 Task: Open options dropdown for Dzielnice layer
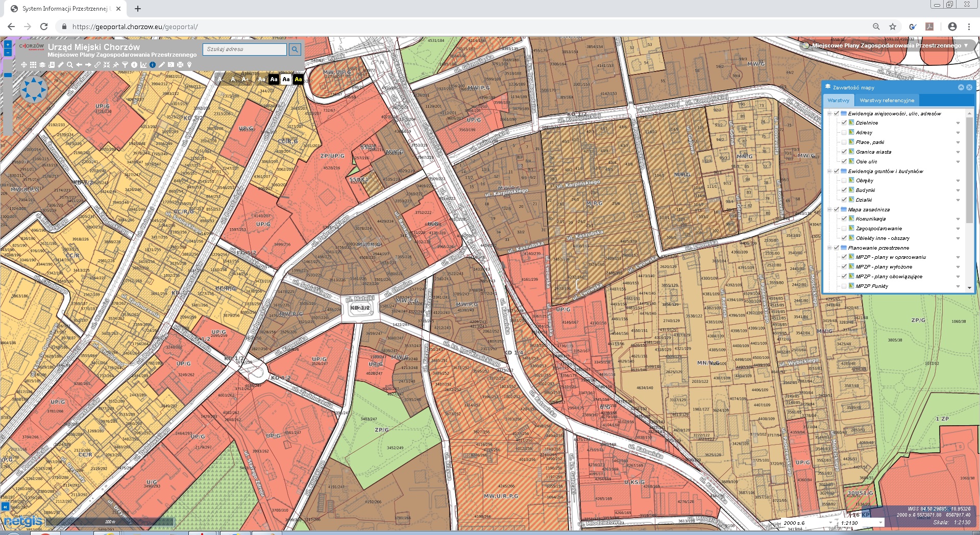(958, 123)
